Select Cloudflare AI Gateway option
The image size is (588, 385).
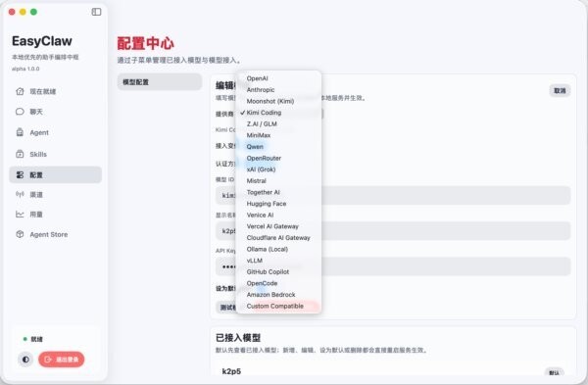coord(278,238)
